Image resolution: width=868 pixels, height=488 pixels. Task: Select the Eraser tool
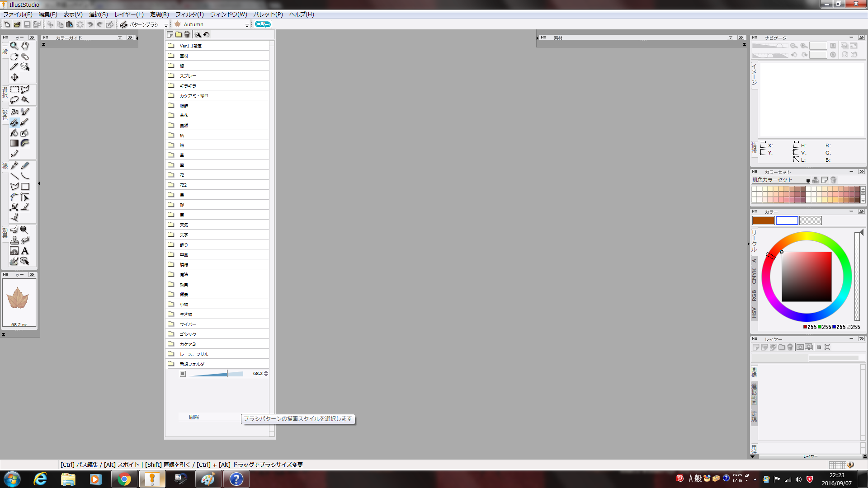point(25,56)
